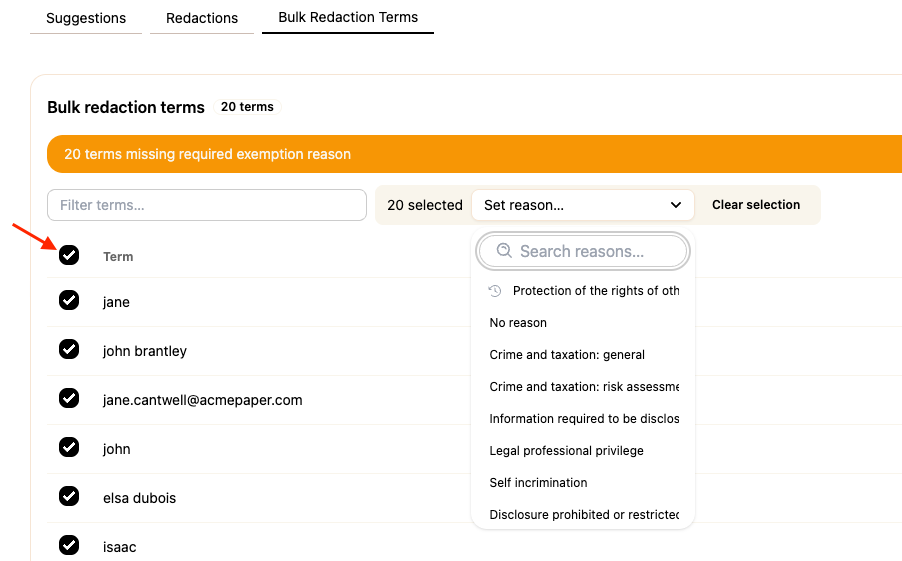Click the john term text
Screen dimensions: 902x561
pyautogui.click(x=117, y=449)
